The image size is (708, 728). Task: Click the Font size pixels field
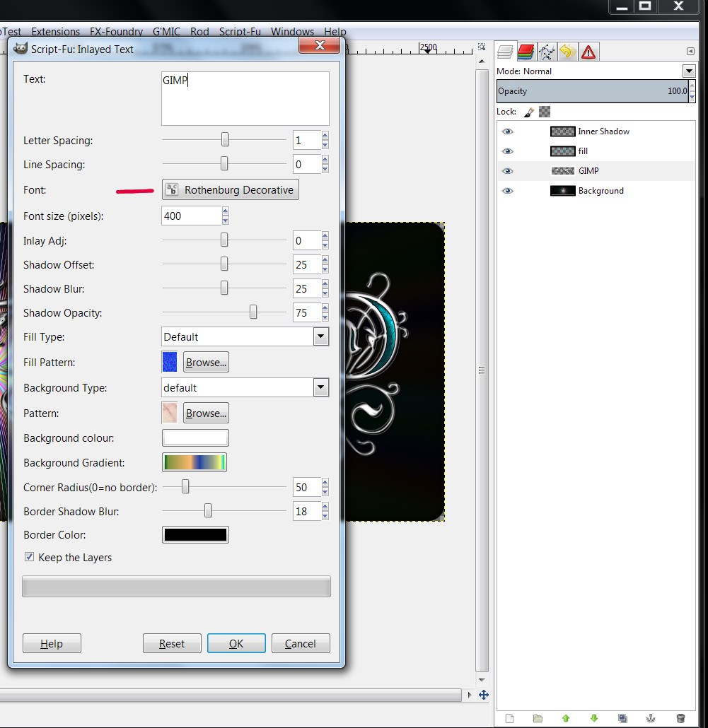pyautogui.click(x=192, y=216)
